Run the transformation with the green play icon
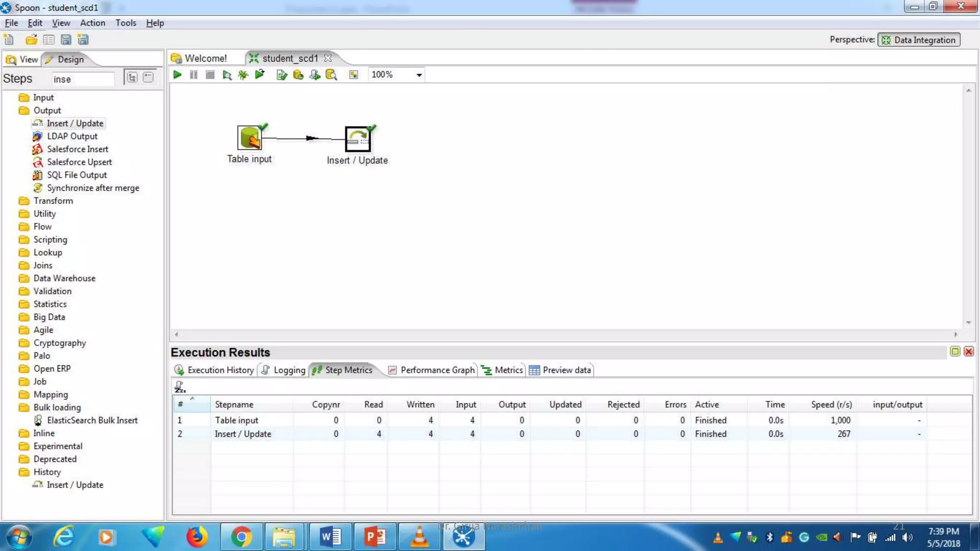980x551 pixels. tap(177, 75)
